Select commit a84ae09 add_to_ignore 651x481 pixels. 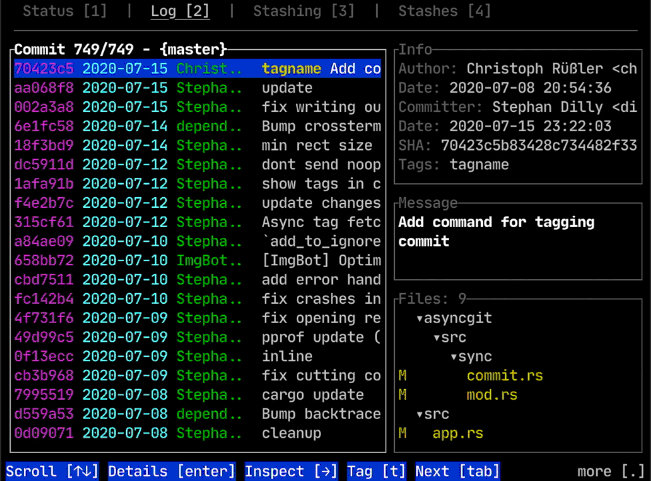point(197,241)
